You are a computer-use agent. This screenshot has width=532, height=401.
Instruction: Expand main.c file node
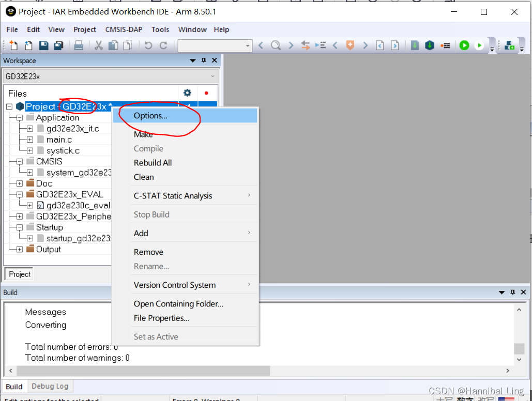coord(30,140)
